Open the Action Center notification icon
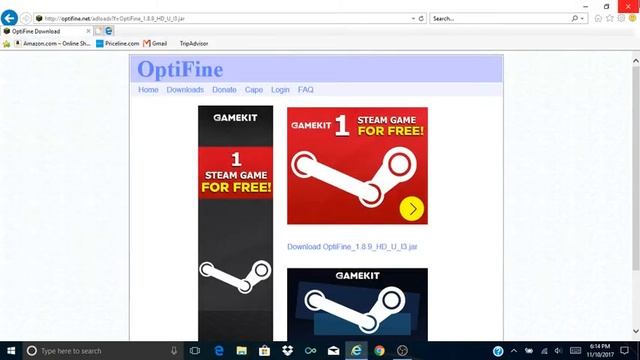This screenshot has height=360, width=640. [624, 351]
